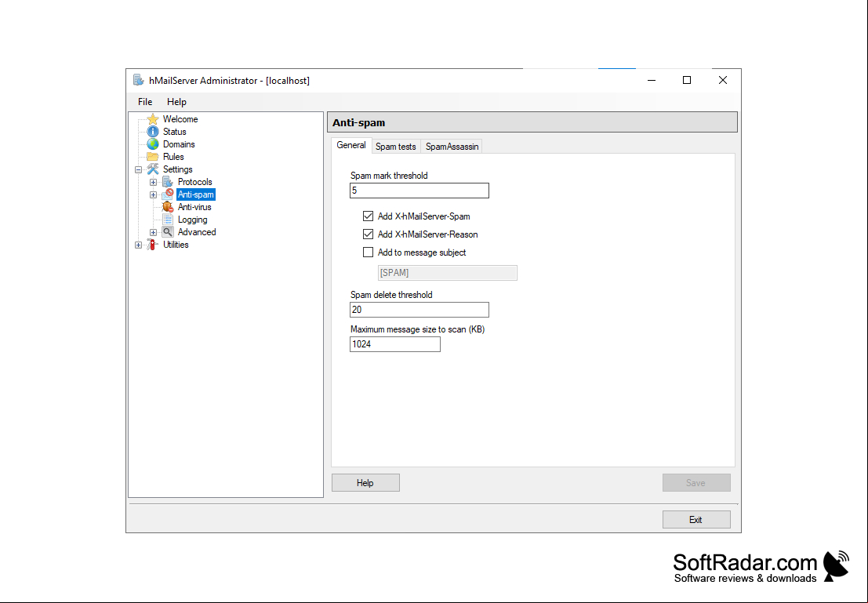Maximize the hMailServer Administrator window
The height and width of the screenshot is (603, 868).
pyautogui.click(x=687, y=80)
